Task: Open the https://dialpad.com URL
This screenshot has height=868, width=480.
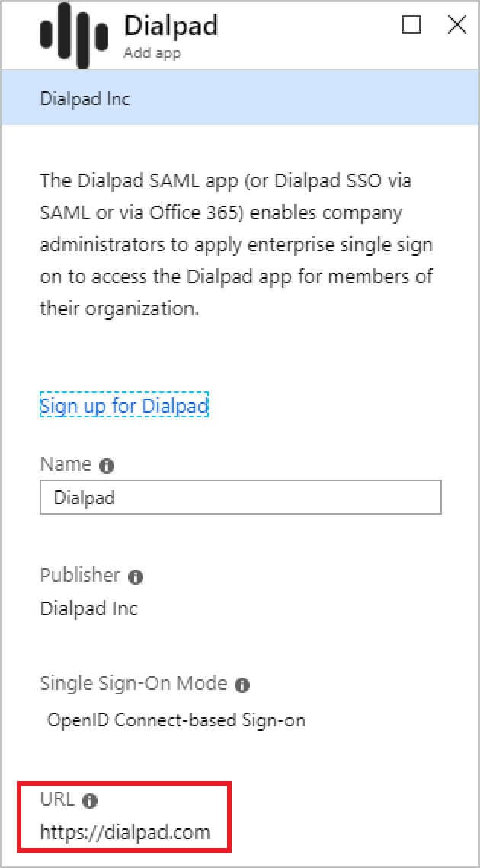Action: 126,832
